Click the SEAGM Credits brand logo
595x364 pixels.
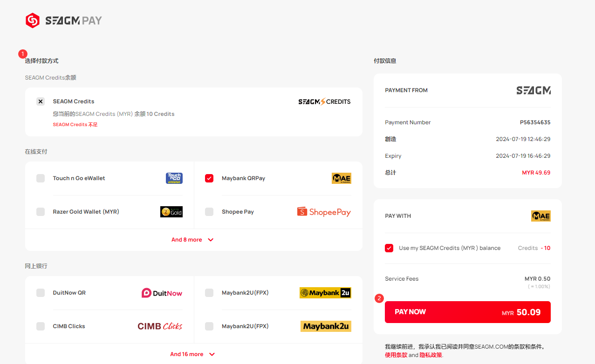(324, 101)
